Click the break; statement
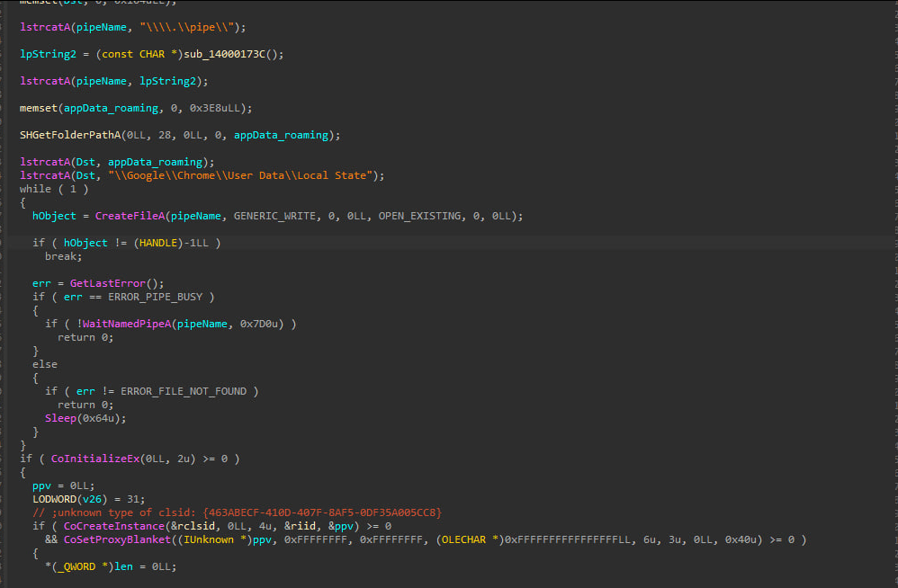This screenshot has height=588, width=898. (x=64, y=256)
